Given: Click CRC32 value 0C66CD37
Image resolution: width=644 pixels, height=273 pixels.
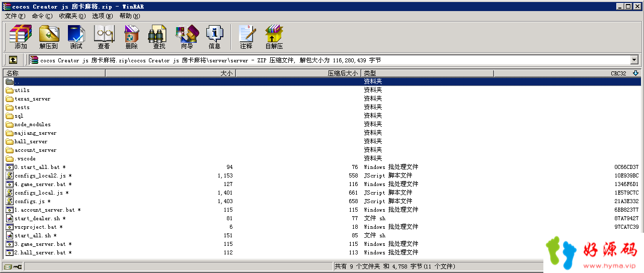Looking at the screenshot, I should [626, 167].
